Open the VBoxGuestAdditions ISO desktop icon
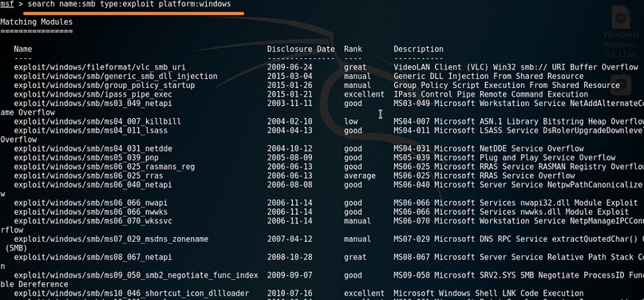 pyautogui.click(x=621, y=33)
